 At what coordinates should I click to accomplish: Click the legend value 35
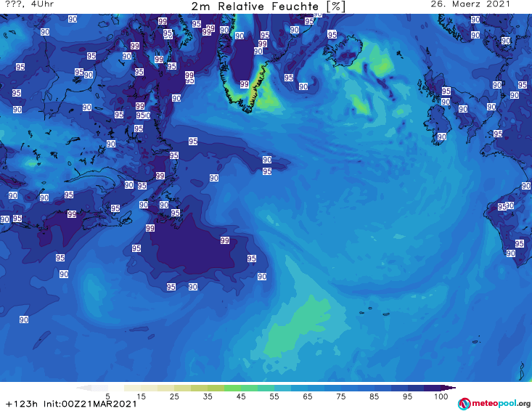click(x=208, y=396)
